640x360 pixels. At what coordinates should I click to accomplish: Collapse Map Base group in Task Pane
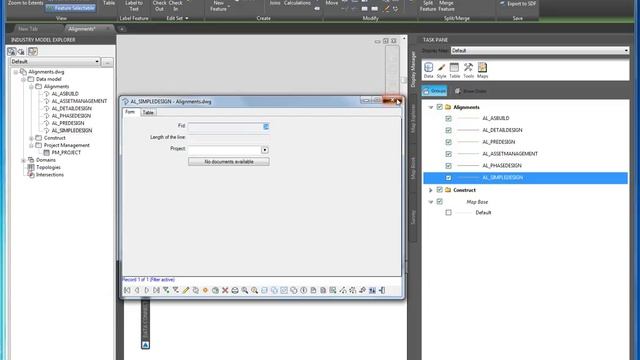[431, 202]
